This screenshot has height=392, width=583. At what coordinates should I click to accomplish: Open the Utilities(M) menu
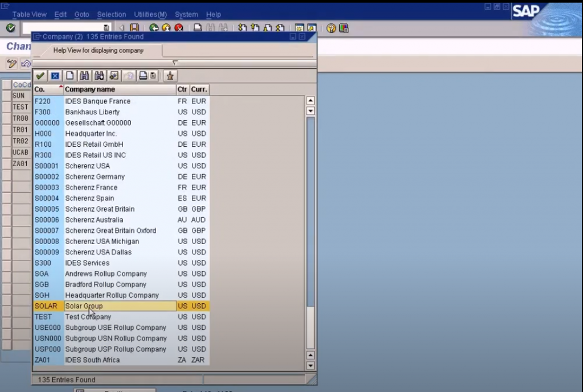point(150,14)
